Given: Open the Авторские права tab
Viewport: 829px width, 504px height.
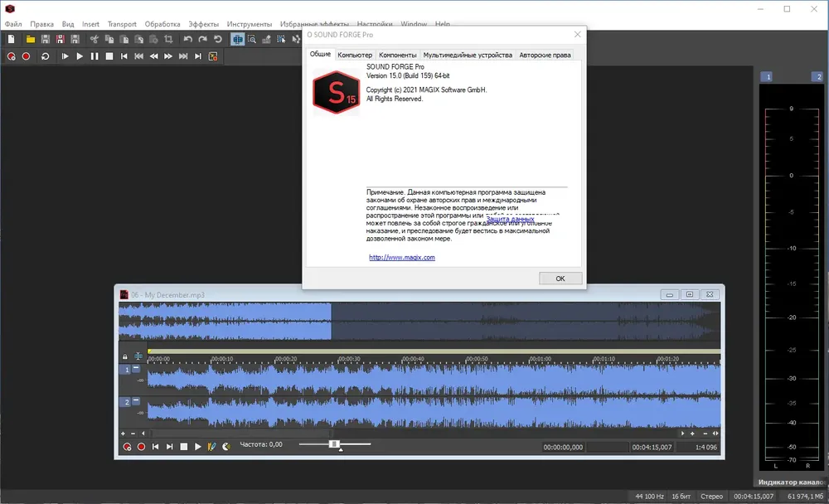Looking at the screenshot, I should [545, 55].
